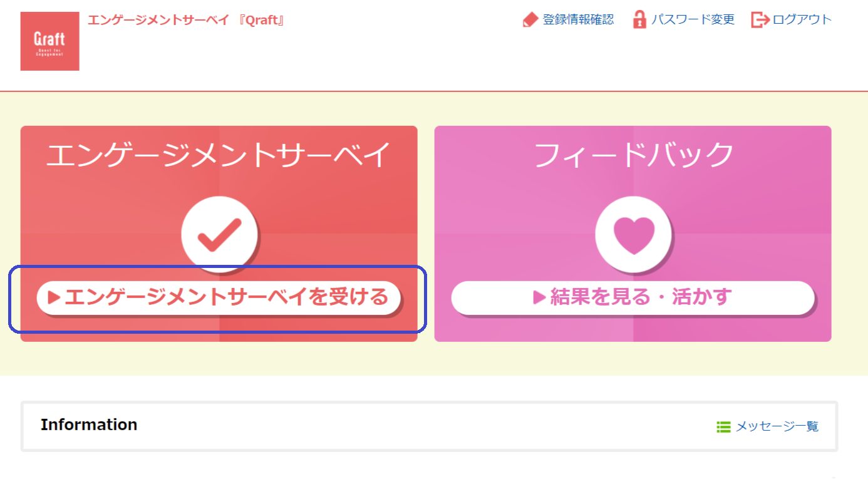Open メッセージ一覧 link

pyautogui.click(x=777, y=427)
